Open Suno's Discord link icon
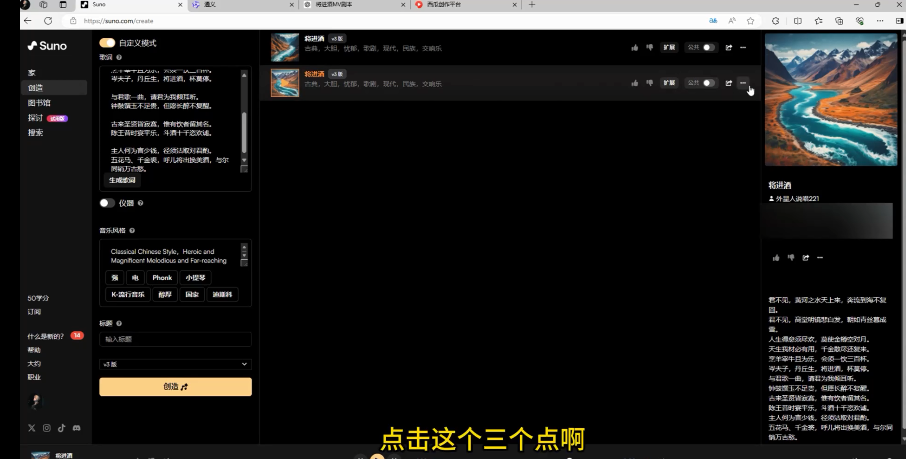Screen dimensions: 906x459 (x=77, y=428)
